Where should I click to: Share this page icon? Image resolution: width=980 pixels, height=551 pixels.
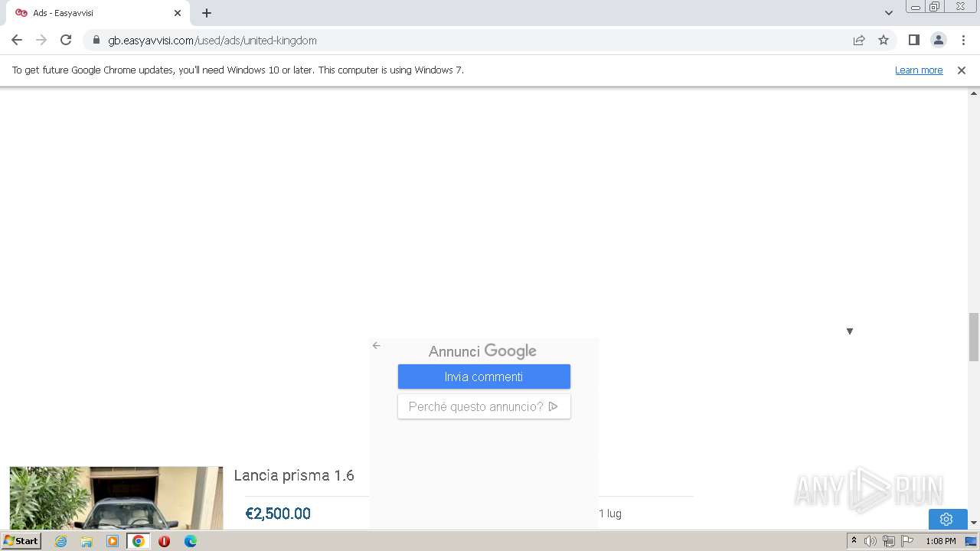coord(859,40)
